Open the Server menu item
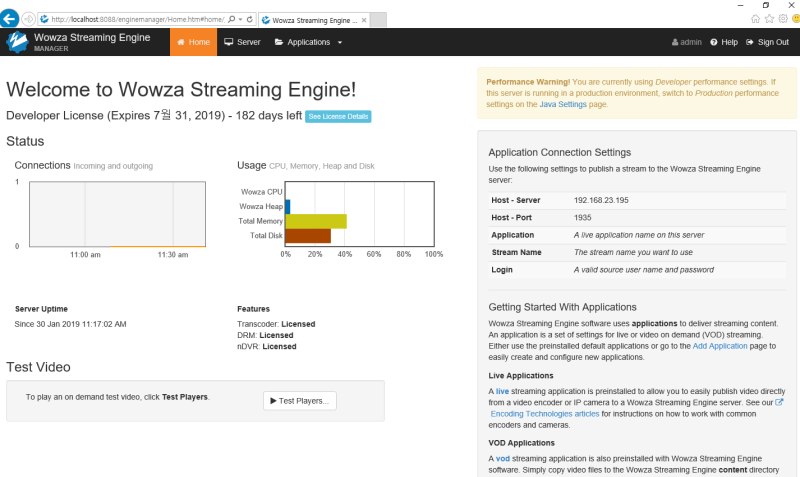 (242, 42)
